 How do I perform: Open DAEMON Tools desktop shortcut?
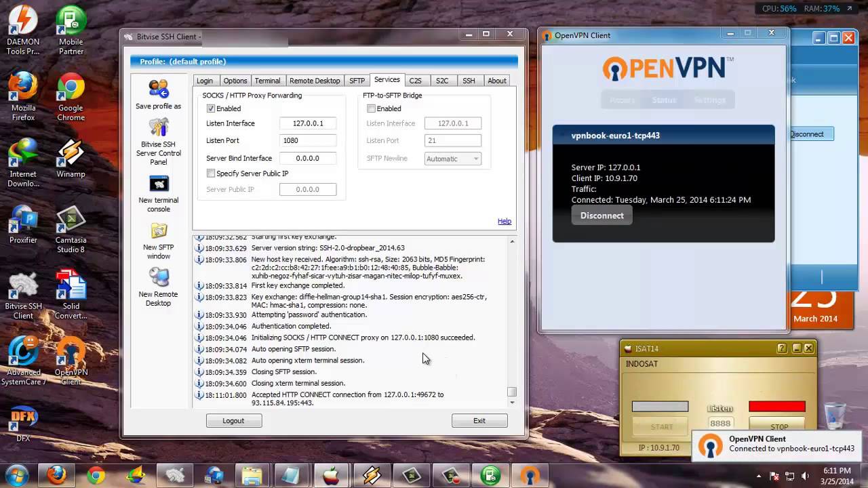(23, 30)
